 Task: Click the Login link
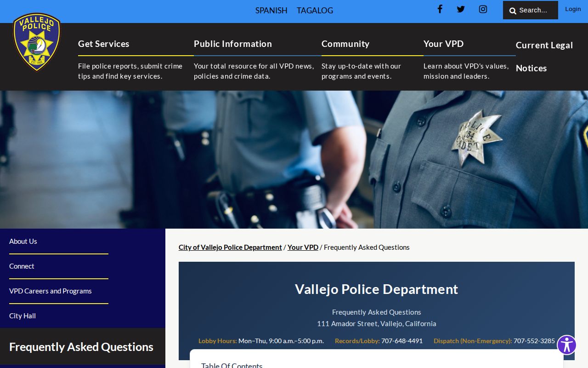tap(573, 9)
